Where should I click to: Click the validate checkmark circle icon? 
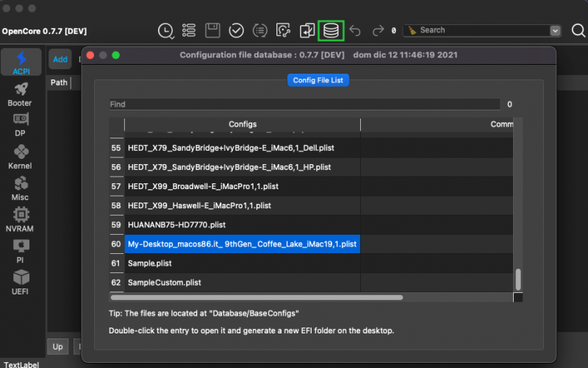click(236, 30)
